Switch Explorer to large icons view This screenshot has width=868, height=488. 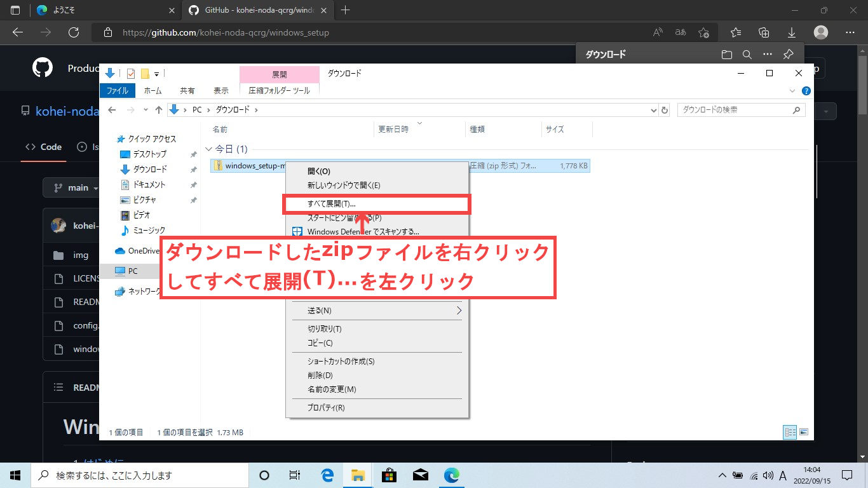(804, 432)
